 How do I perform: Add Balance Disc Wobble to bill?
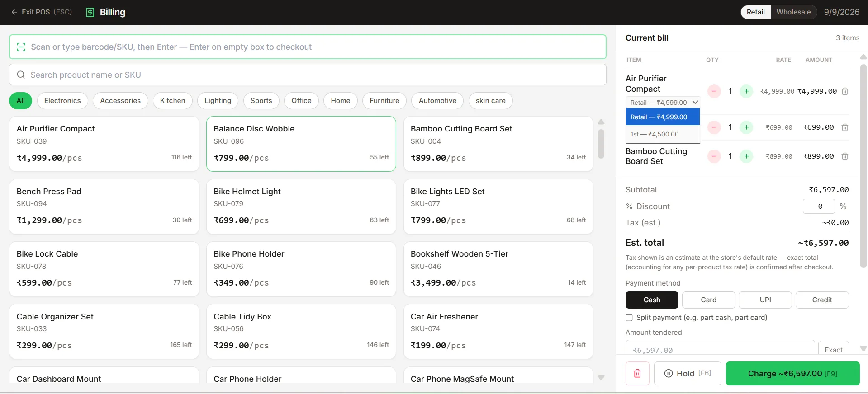click(x=301, y=144)
